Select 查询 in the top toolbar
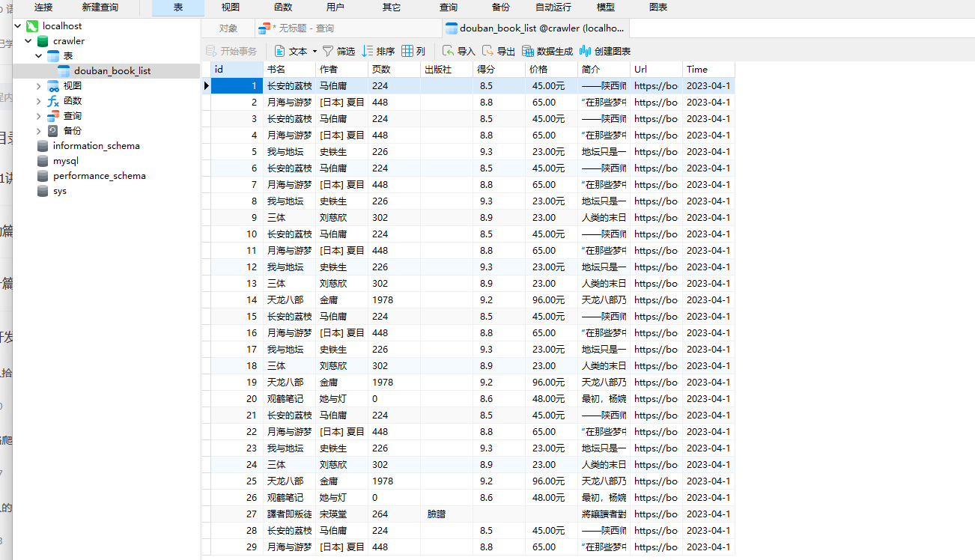Screen dimensions: 975x560 pyautogui.click(x=449, y=7)
